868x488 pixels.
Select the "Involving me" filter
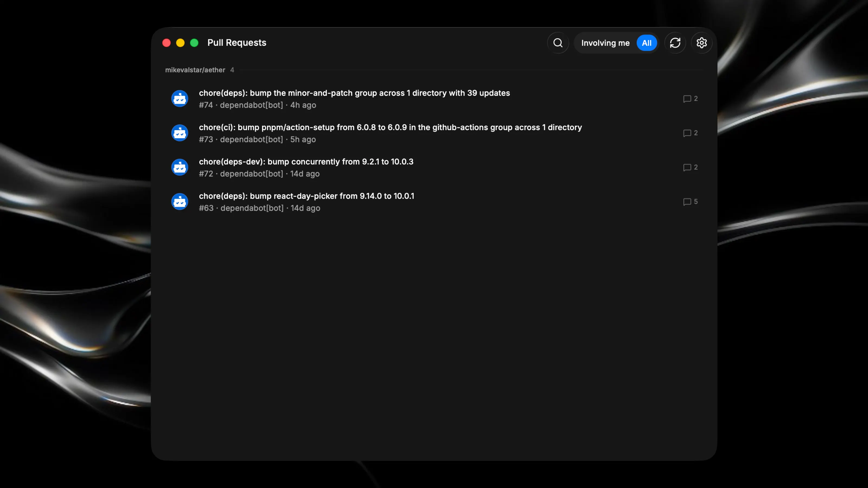click(605, 43)
